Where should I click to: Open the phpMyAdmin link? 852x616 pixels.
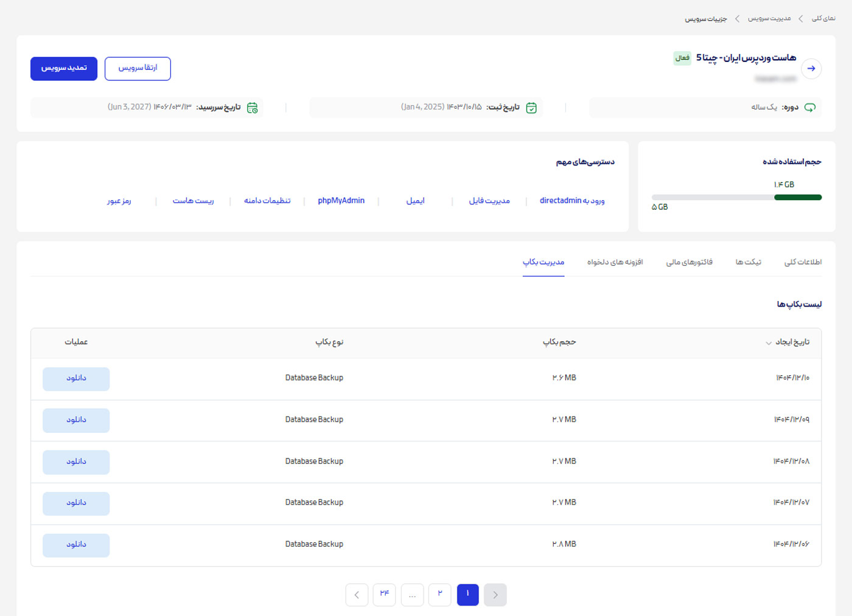[x=341, y=201]
